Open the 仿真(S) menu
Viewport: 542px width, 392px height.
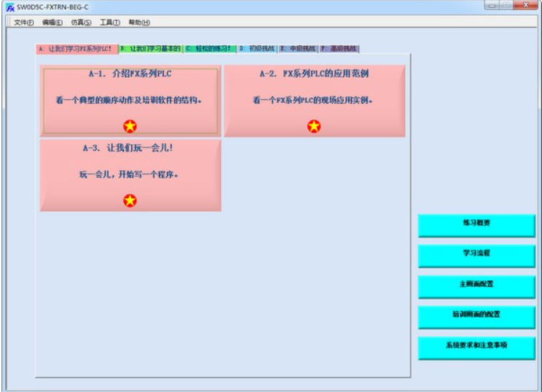81,22
